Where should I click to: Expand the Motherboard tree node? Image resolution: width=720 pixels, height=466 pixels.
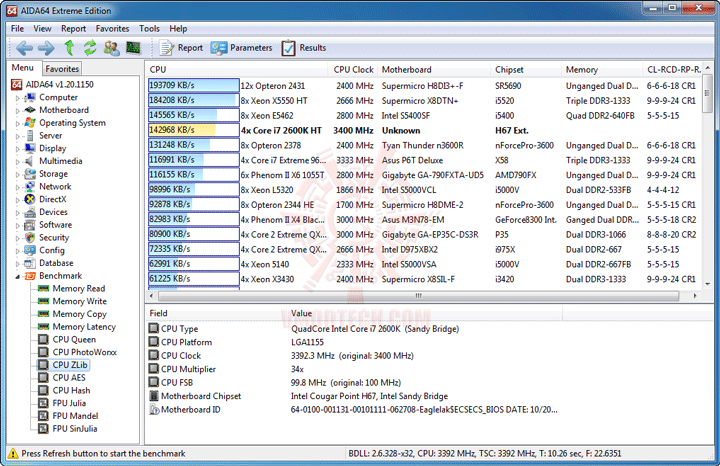17,111
